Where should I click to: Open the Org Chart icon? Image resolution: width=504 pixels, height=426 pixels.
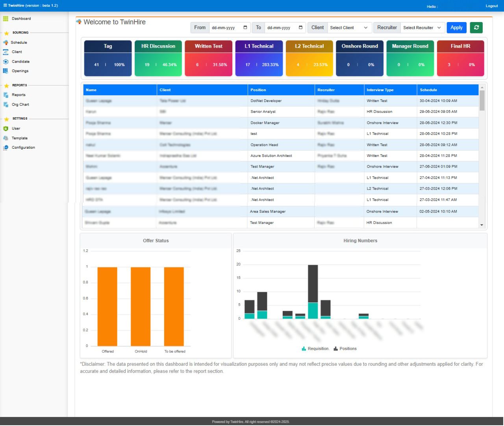click(x=6, y=104)
